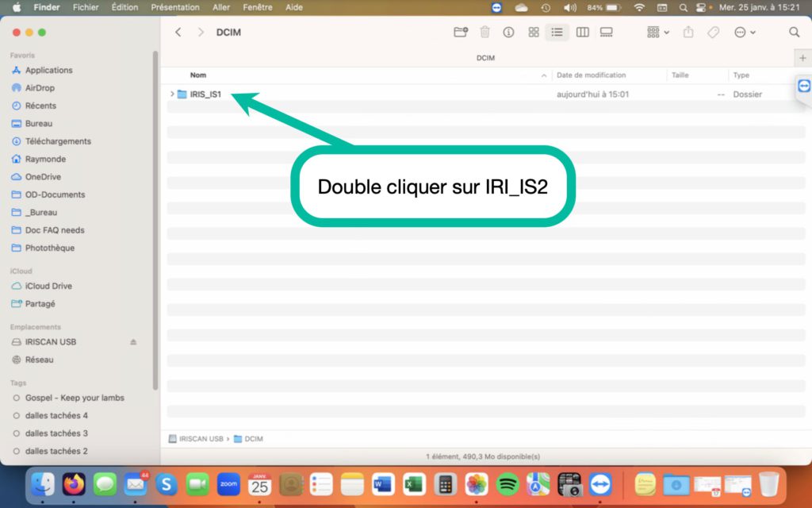This screenshot has height=508, width=812.
Task: Toggle the list view mode
Action: click(x=557, y=33)
